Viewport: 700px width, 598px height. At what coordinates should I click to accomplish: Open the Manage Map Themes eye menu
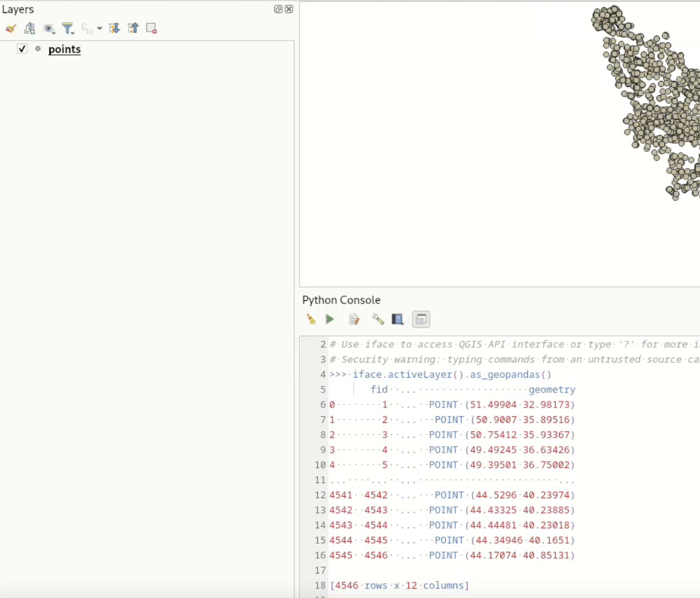49,28
